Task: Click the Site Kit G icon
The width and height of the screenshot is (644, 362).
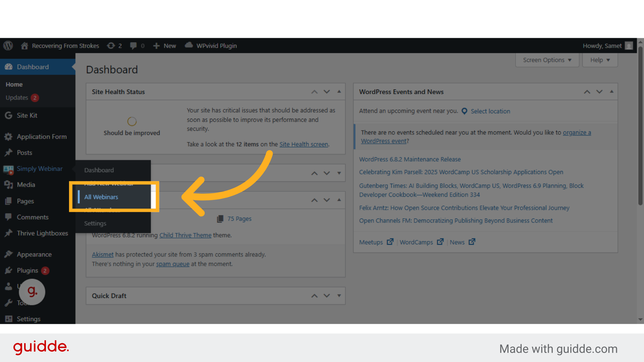Action: [x=8, y=115]
